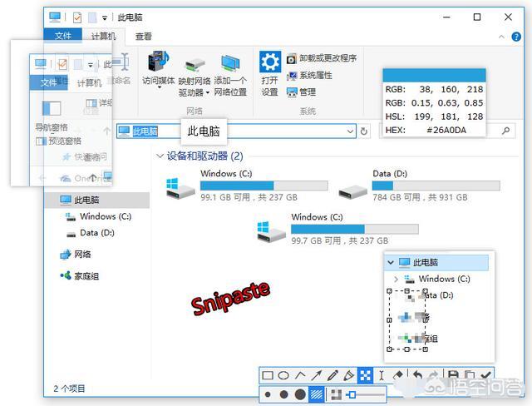Click the undo arrow in Snipaste toolbar

[417, 376]
